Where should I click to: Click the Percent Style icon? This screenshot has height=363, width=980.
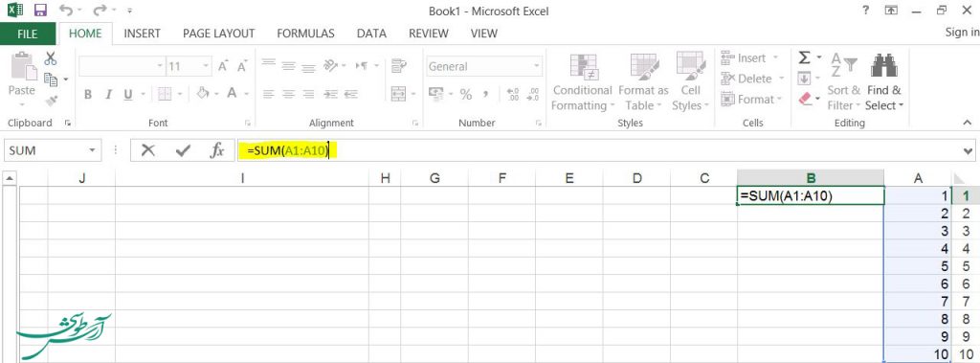(466, 95)
